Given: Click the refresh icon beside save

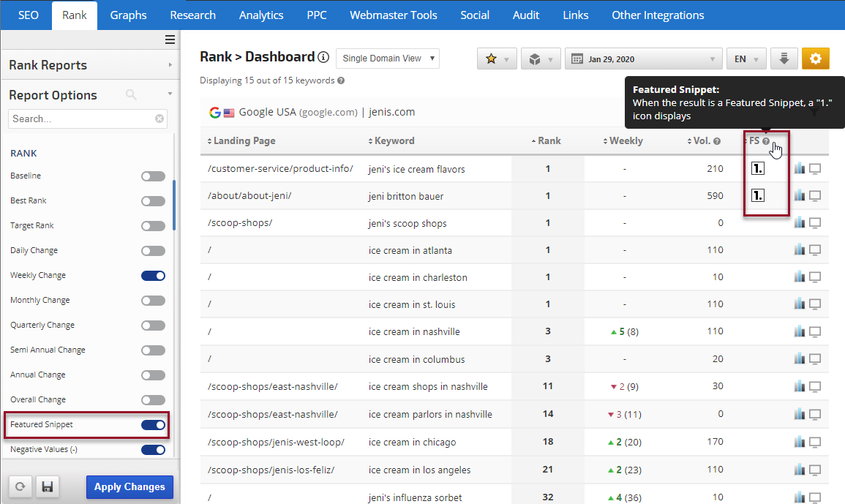Looking at the screenshot, I should click(x=20, y=486).
